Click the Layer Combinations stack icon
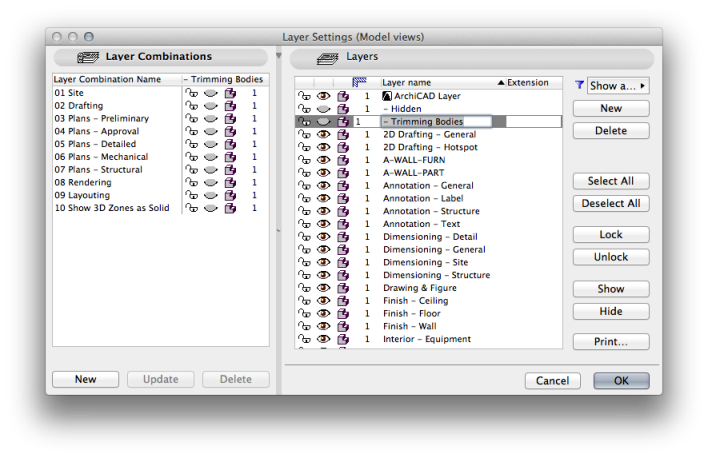Screen dimensions: 708x458 [88, 57]
